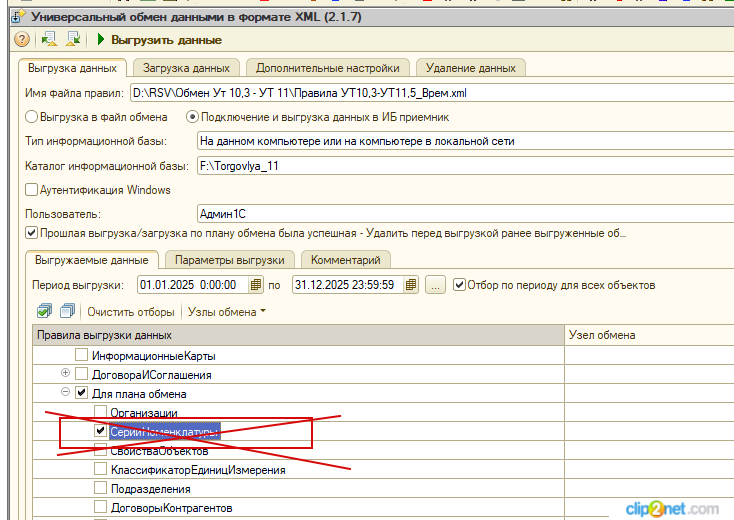
Task: Open the period selection ellipsis button
Action: pos(435,285)
